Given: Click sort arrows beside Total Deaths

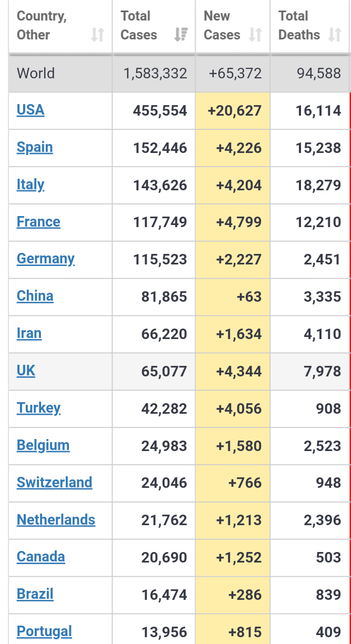Looking at the screenshot, I should click(335, 35).
